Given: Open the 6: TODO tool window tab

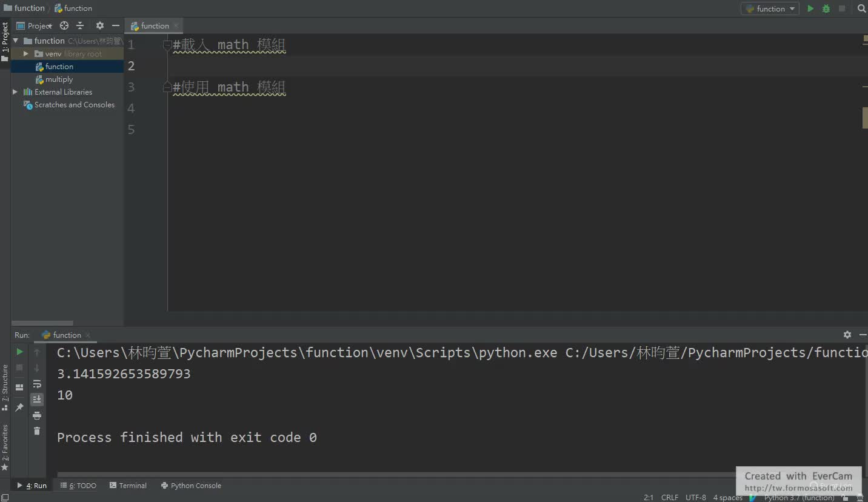Looking at the screenshot, I should [x=79, y=486].
